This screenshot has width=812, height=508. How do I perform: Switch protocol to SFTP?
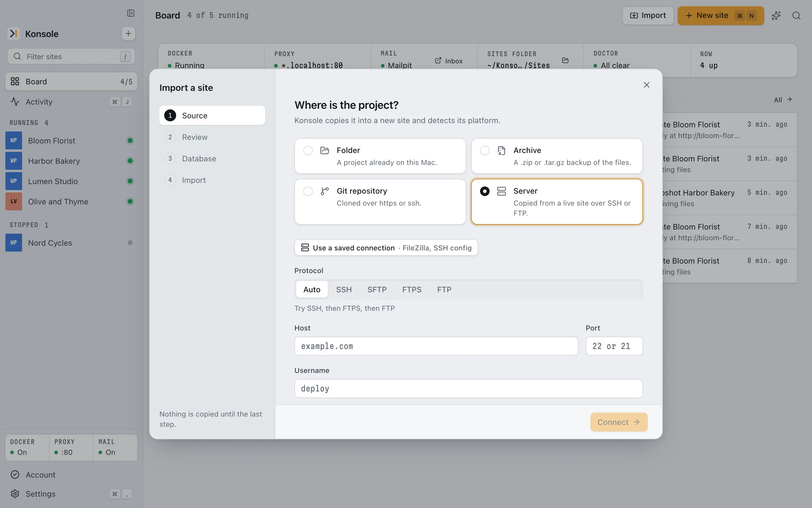point(377,290)
